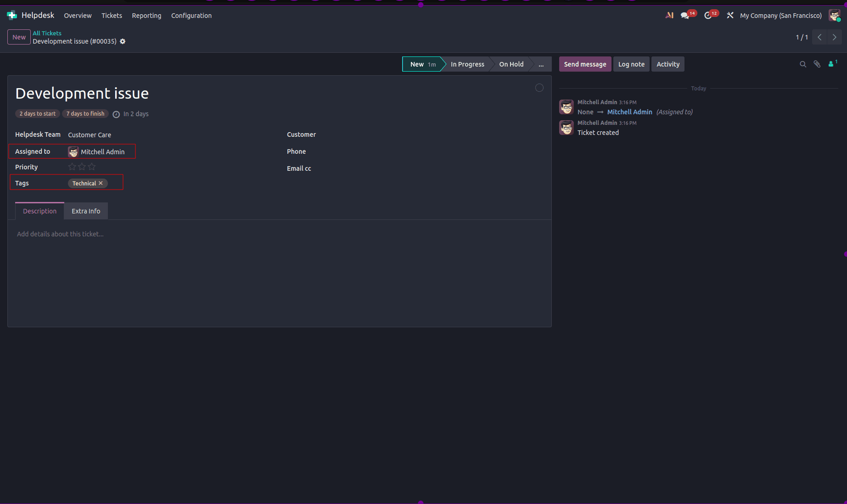Screen dimensions: 847x504
Task: Open the conversations icon with 14 badge
Action: click(685, 15)
